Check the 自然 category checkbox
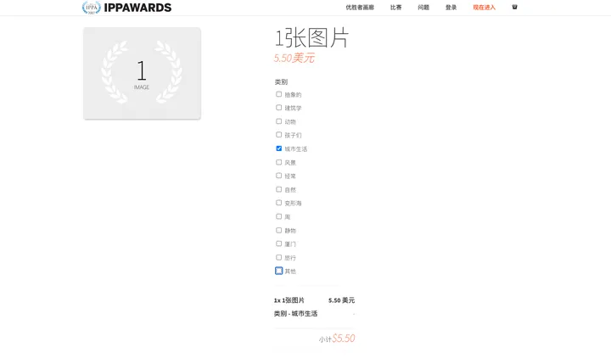This screenshot has width=611, height=364. click(278, 189)
